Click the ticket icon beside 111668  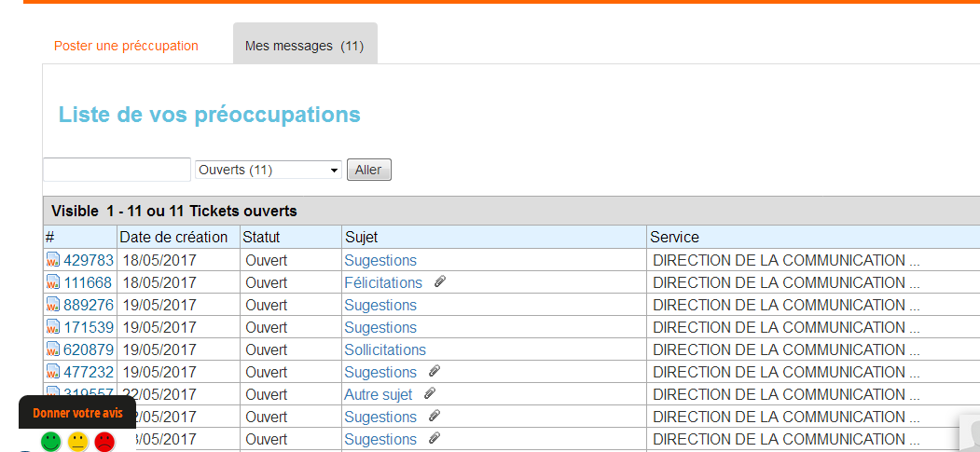(53, 283)
